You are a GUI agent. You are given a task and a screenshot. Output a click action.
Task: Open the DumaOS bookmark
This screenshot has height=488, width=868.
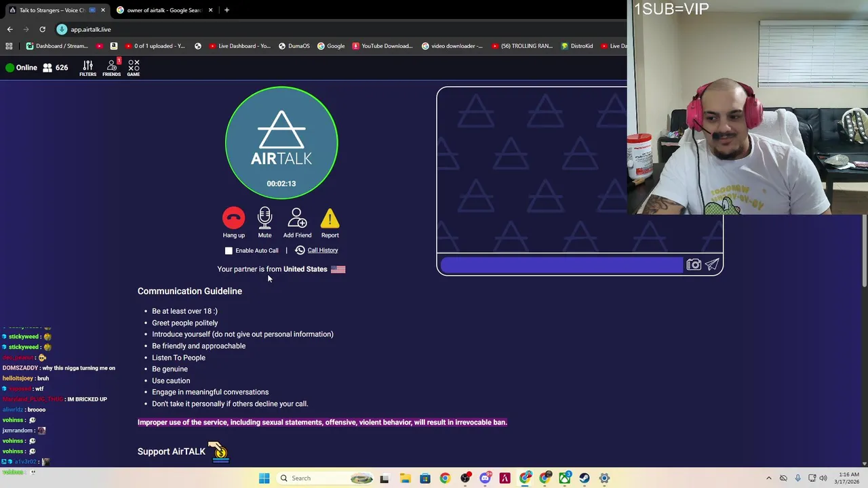[294, 46]
